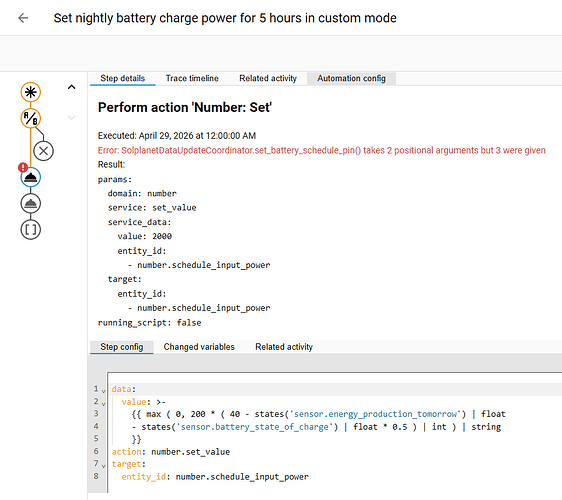Collapse the value block fold arrow on line 2
Screen dimensions: 562x500
click(x=103, y=404)
